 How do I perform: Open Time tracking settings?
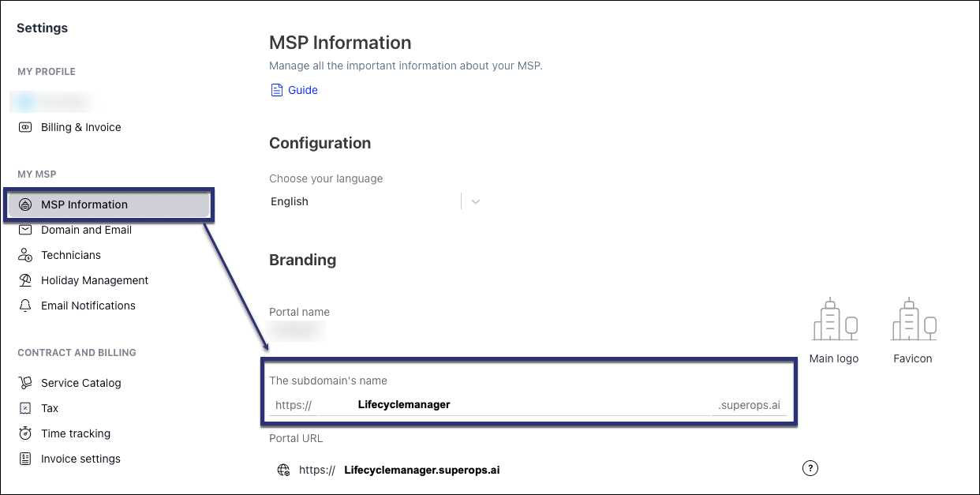click(x=76, y=433)
